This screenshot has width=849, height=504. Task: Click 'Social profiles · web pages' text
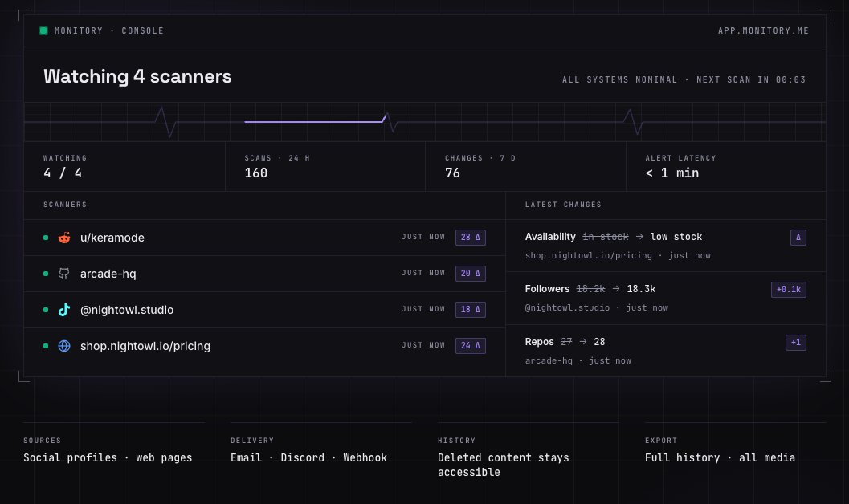(108, 458)
